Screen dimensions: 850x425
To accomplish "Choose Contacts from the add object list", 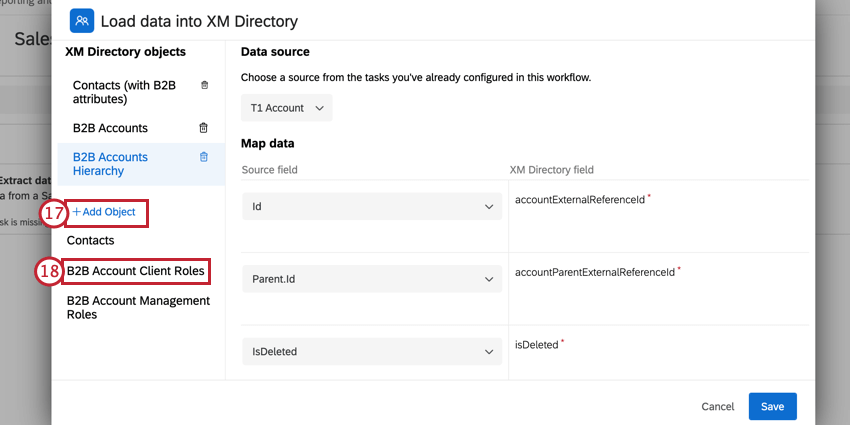I will click(91, 240).
